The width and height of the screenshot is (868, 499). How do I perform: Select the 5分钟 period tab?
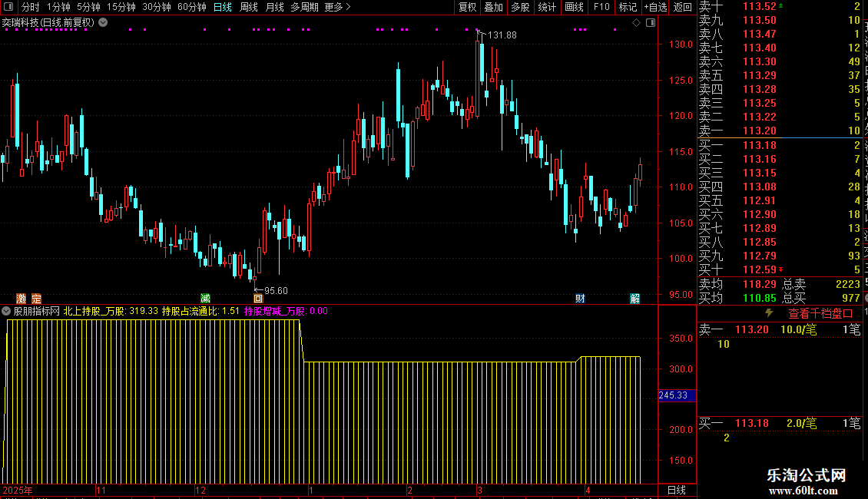pyautogui.click(x=88, y=7)
